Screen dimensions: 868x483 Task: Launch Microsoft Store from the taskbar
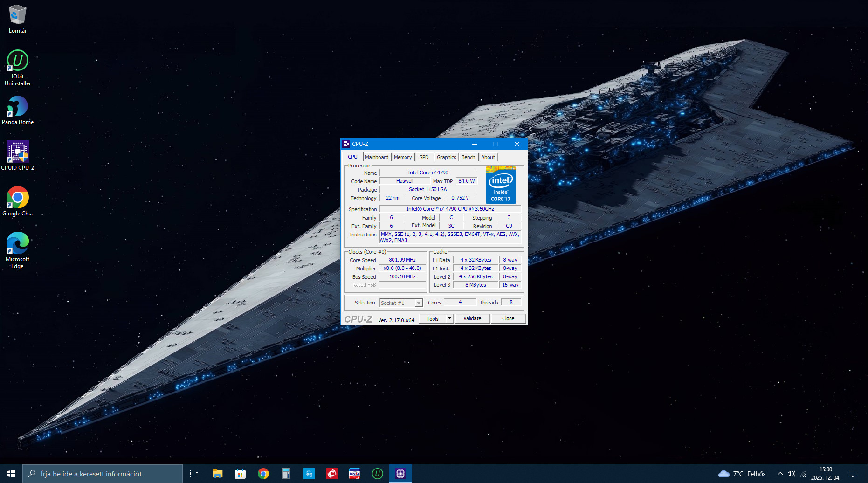pyautogui.click(x=240, y=474)
